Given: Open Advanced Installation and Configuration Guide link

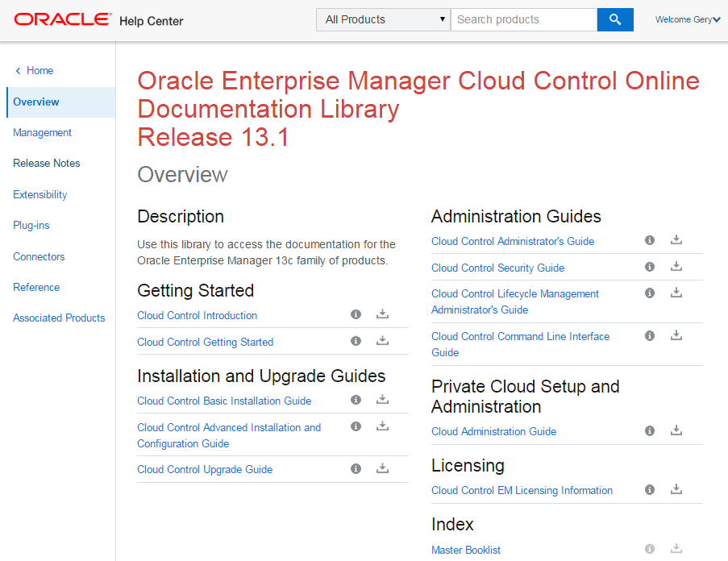Looking at the screenshot, I should pos(229,435).
